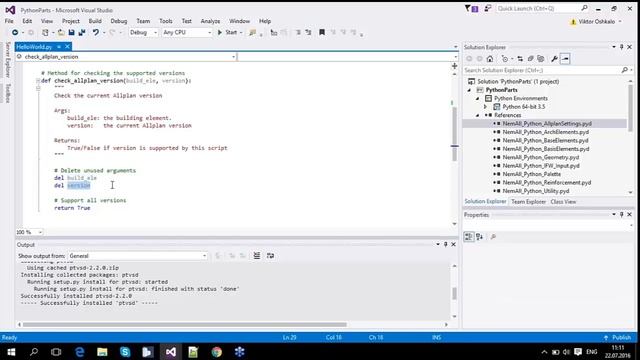Click Solution Explorer Properties wrench icon
The width and height of the screenshot is (640, 360).
coord(554,59)
